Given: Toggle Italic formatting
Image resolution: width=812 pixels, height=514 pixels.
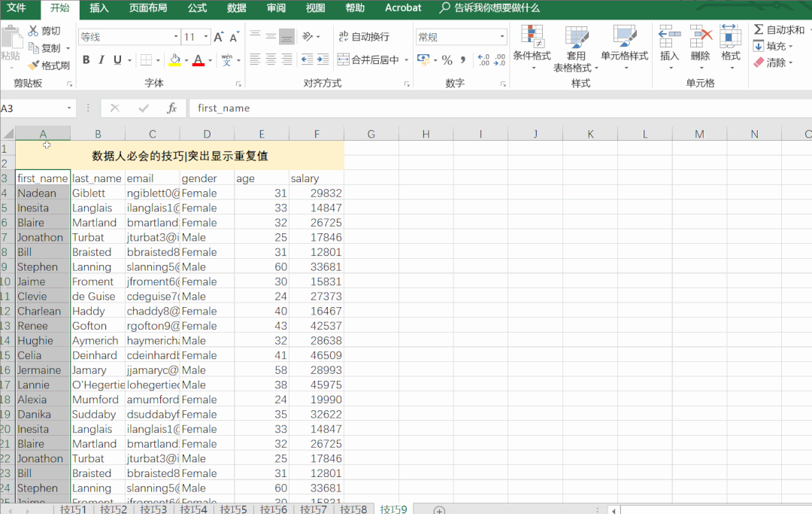Looking at the screenshot, I should click(101, 59).
